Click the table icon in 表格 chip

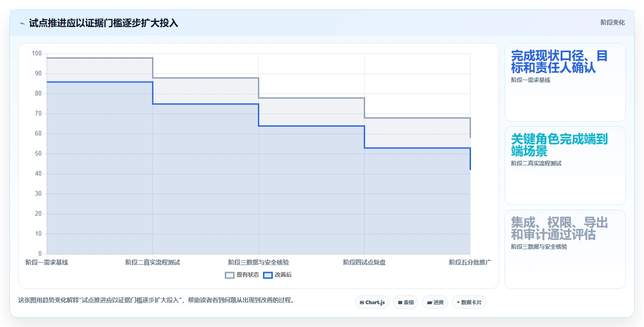(400, 303)
